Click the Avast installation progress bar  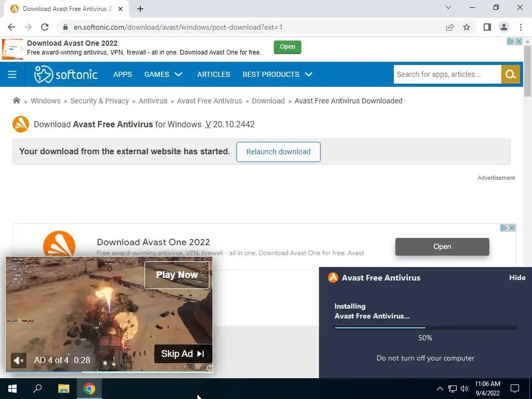tap(426, 328)
